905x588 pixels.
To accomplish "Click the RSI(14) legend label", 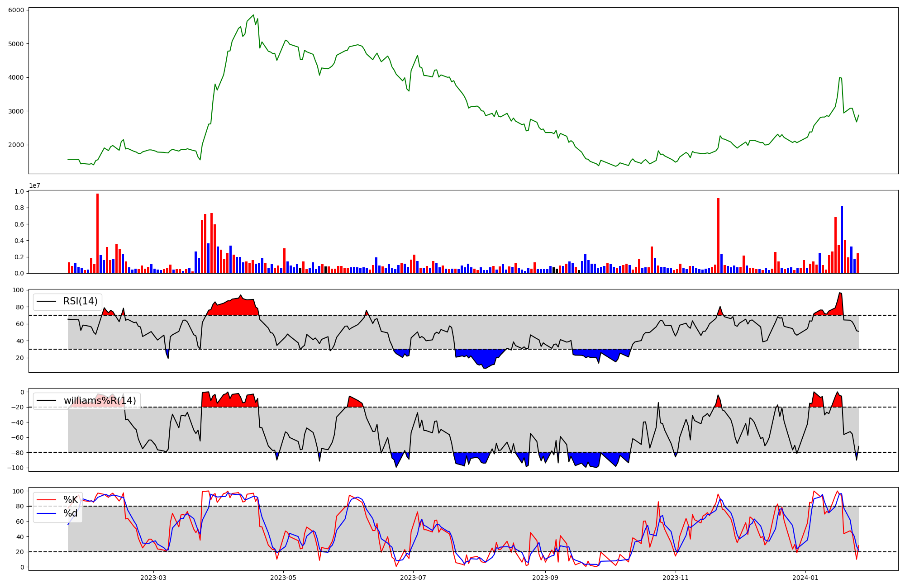I will pyautogui.click(x=80, y=301).
